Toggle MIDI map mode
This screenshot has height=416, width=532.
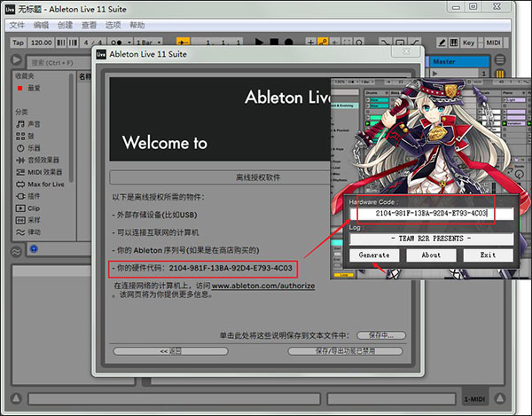[x=493, y=43]
